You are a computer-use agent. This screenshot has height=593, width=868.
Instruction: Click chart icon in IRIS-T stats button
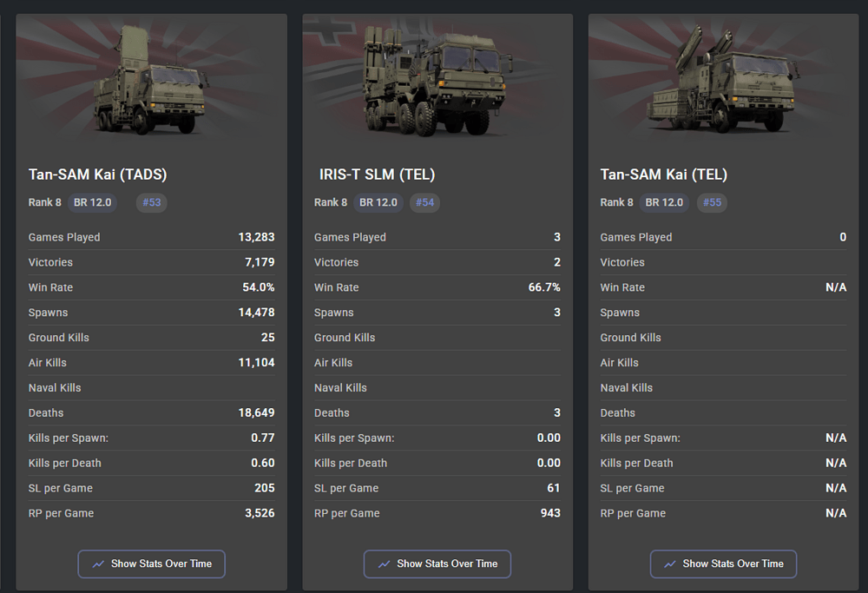384,563
